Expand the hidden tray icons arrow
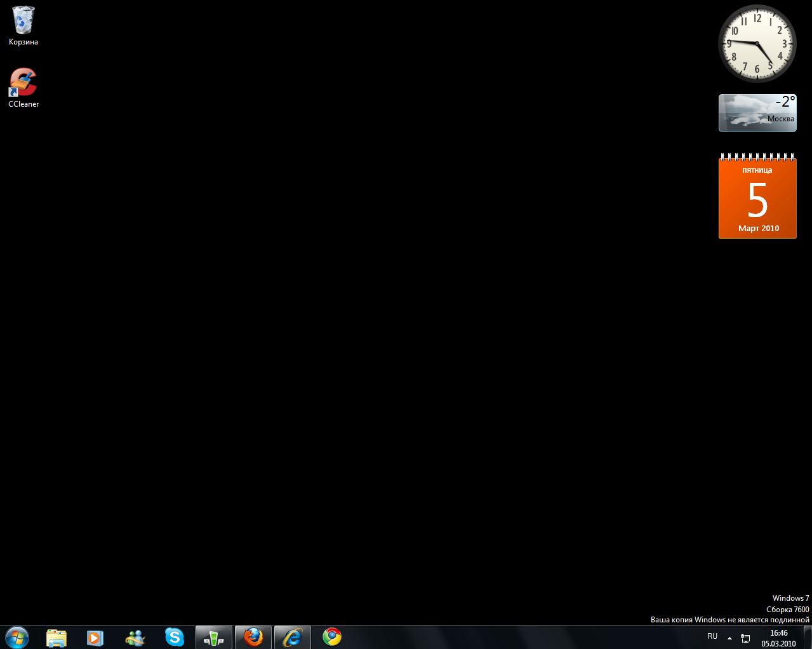The width and height of the screenshot is (812, 649). (729, 638)
